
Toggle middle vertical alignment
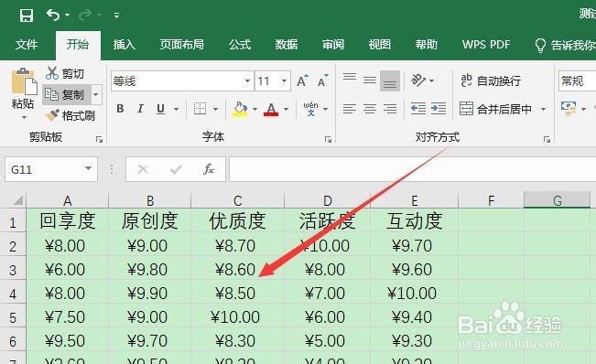[x=370, y=80]
